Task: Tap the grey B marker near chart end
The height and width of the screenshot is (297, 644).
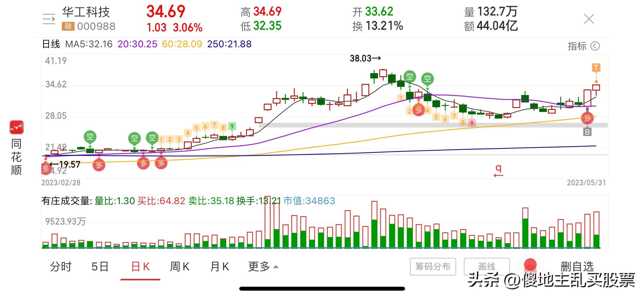Action: 587,132
